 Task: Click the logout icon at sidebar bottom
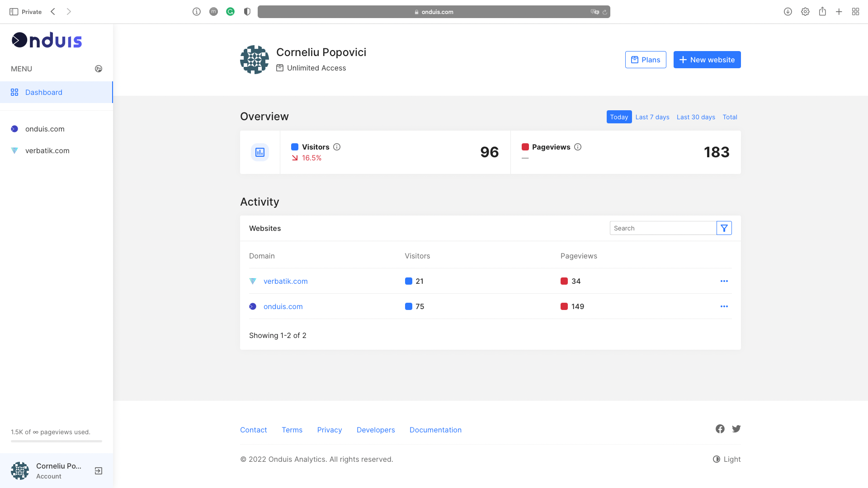99,471
